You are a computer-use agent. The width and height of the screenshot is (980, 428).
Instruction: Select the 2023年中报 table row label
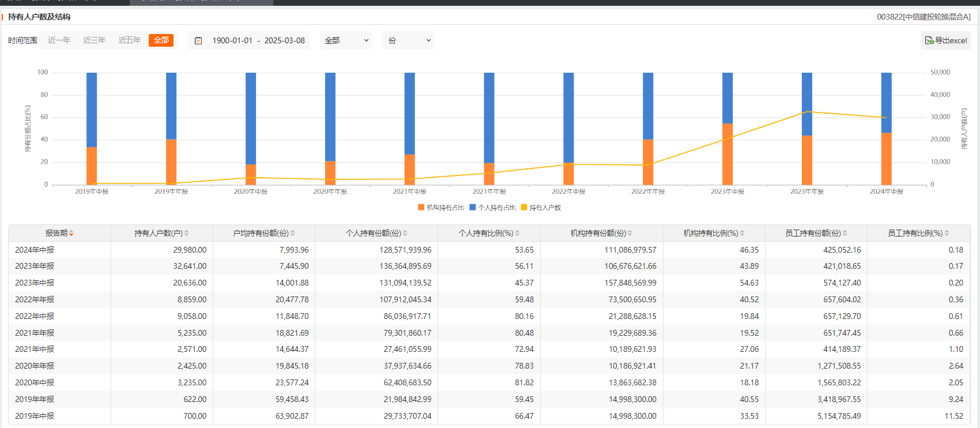(x=35, y=283)
